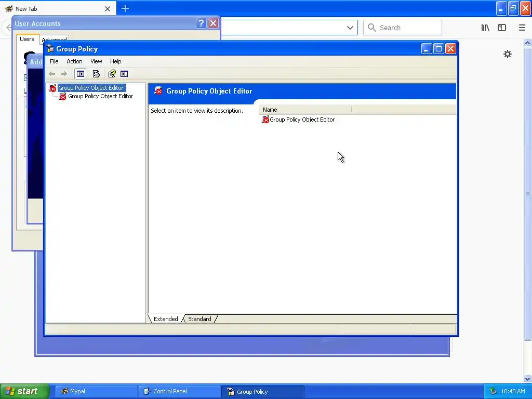Screen dimensions: 532x399
Task: Click the Show/Hide Action Pane toolbar icon
Action: click(x=124, y=74)
